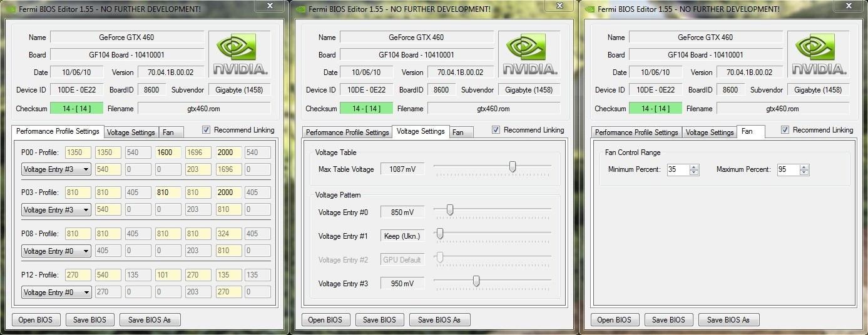The image size is (868, 335).
Task: Open Performance Profile Settings tab in right window
Action: pyautogui.click(x=636, y=132)
